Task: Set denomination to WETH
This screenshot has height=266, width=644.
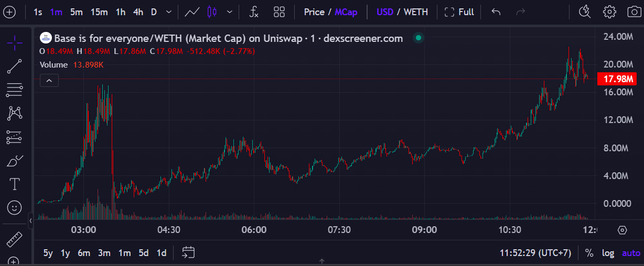Action: (416, 12)
